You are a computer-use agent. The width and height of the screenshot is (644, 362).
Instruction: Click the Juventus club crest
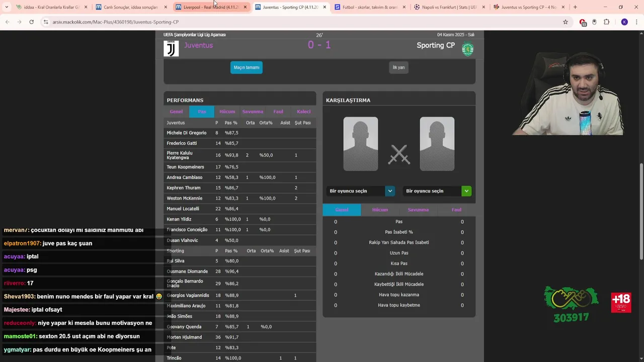tap(171, 48)
